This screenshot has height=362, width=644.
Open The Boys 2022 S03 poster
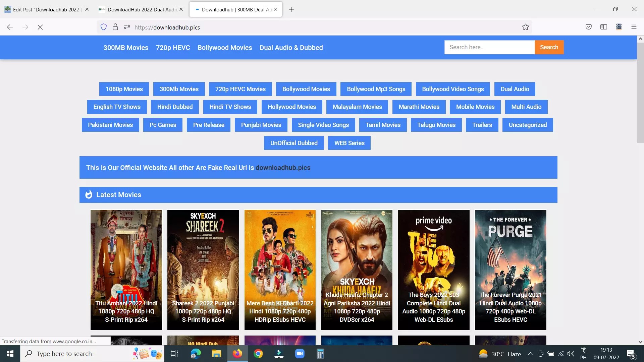point(434,270)
